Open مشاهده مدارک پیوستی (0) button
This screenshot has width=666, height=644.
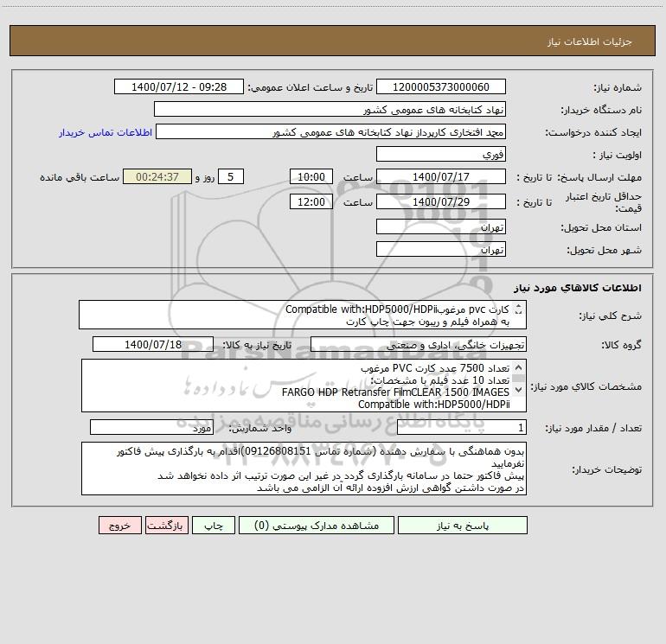(x=317, y=526)
